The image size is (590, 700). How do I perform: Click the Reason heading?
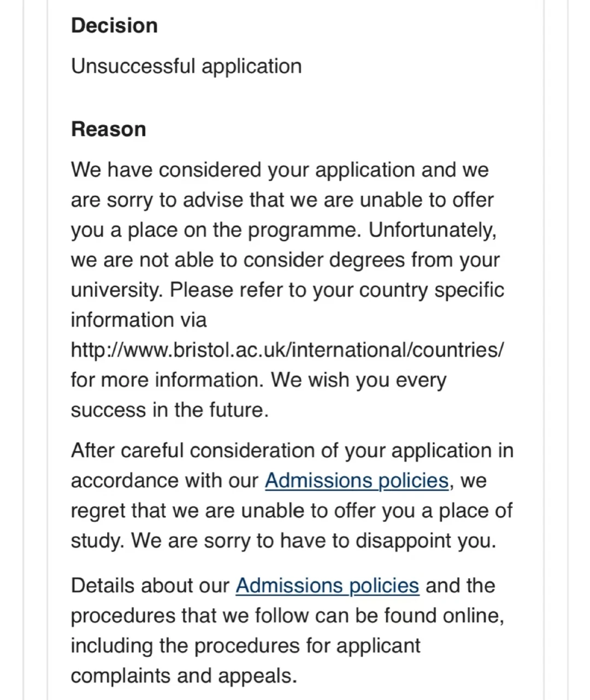point(109,130)
